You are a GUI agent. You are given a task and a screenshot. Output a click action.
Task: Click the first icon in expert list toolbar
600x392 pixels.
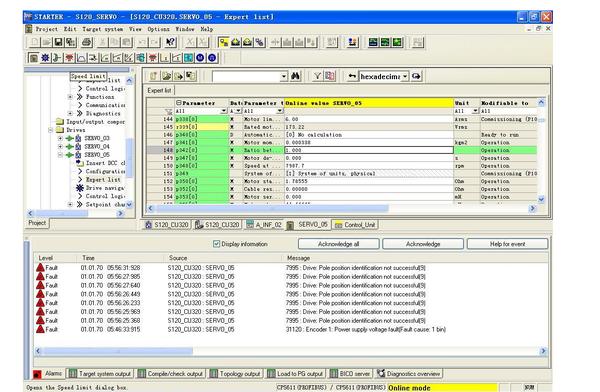coord(154,76)
